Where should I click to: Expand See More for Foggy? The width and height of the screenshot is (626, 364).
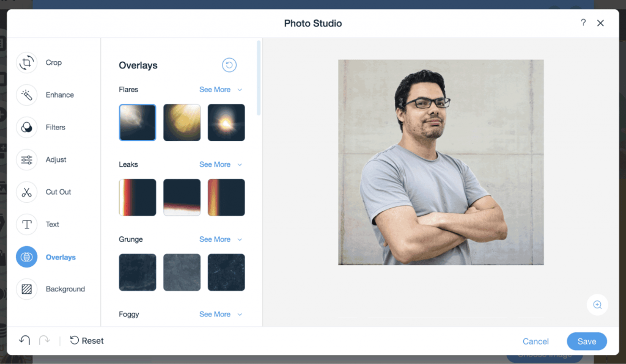tap(215, 315)
